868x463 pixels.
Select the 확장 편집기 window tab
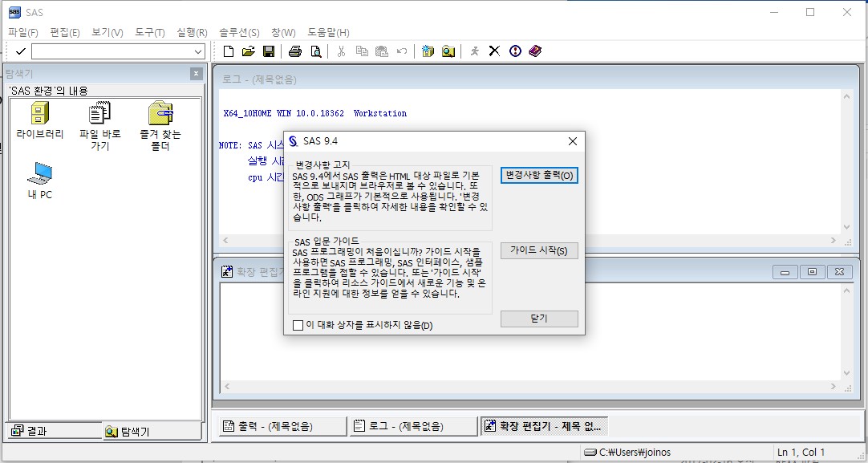click(545, 426)
